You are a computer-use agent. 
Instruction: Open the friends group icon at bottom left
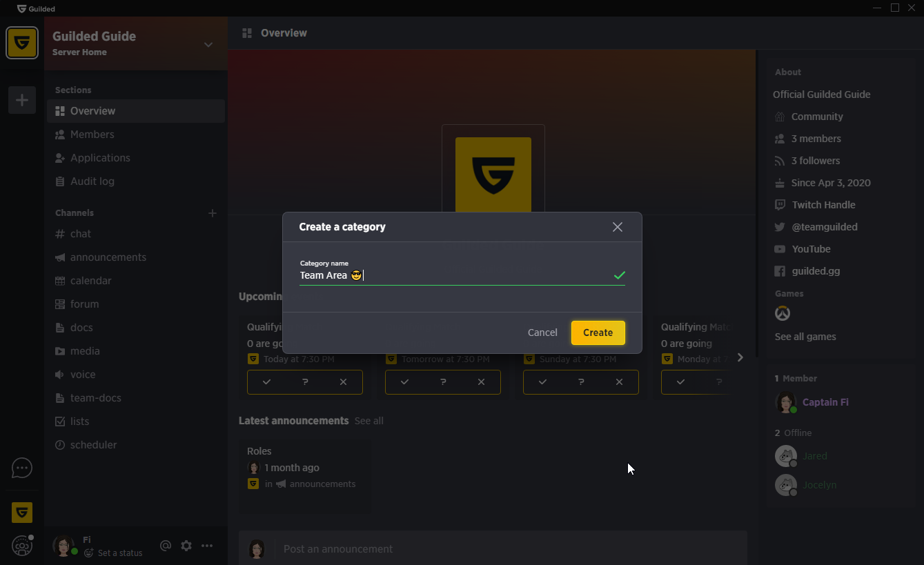click(22, 546)
